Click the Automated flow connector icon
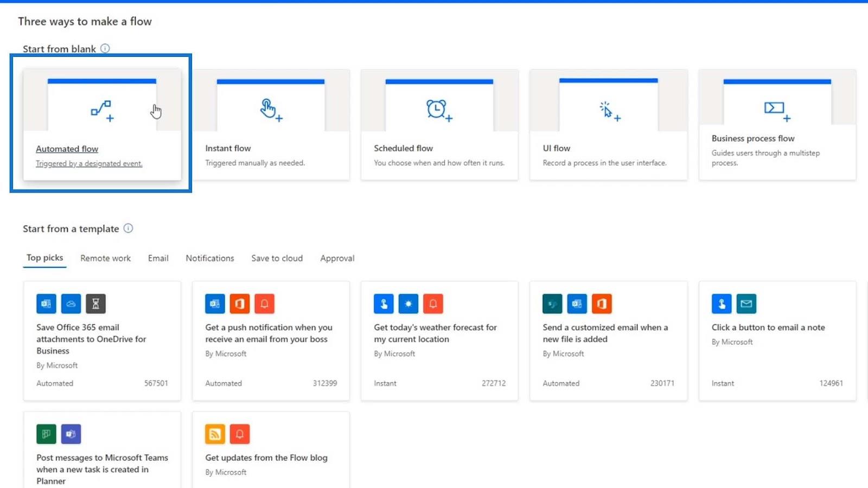This screenshot has height=488, width=868. [102, 111]
